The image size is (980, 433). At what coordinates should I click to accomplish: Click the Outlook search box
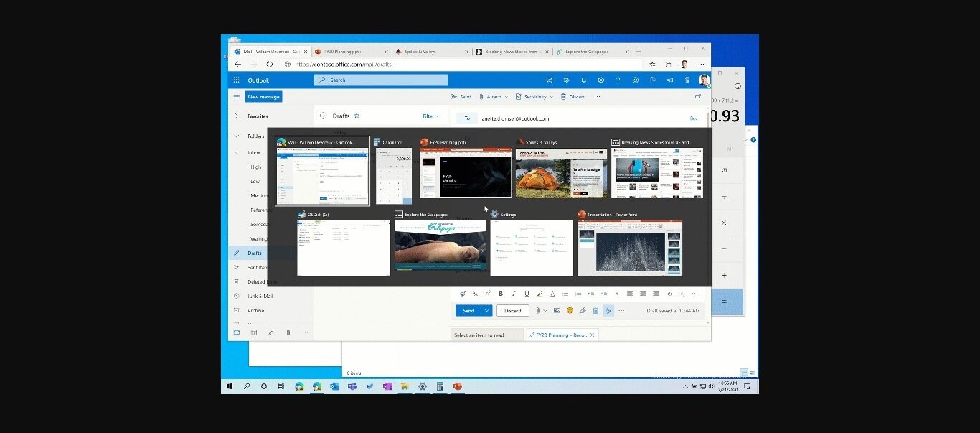point(381,80)
